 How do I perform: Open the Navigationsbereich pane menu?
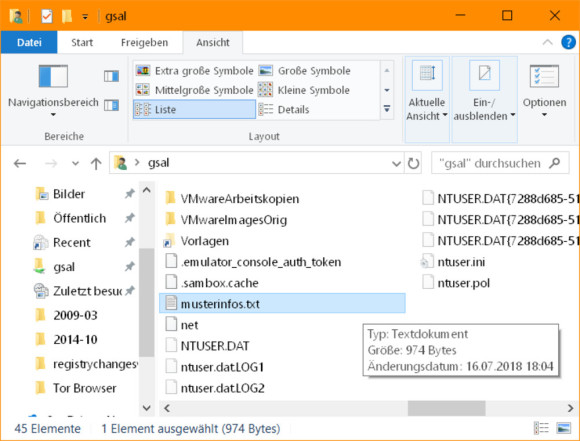point(53,91)
